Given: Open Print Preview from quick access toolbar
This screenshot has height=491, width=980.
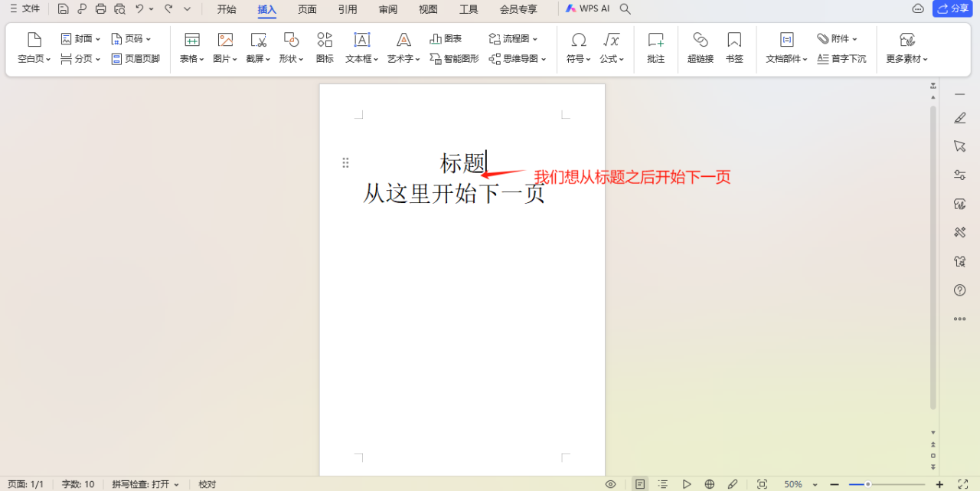Looking at the screenshot, I should (x=119, y=9).
